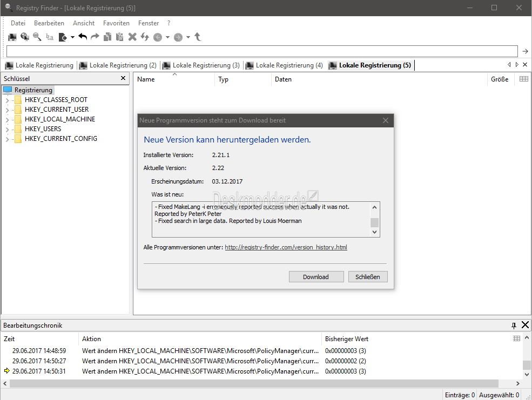Expand HKEY_USERS tree node
532x400 pixels.
[7, 130]
